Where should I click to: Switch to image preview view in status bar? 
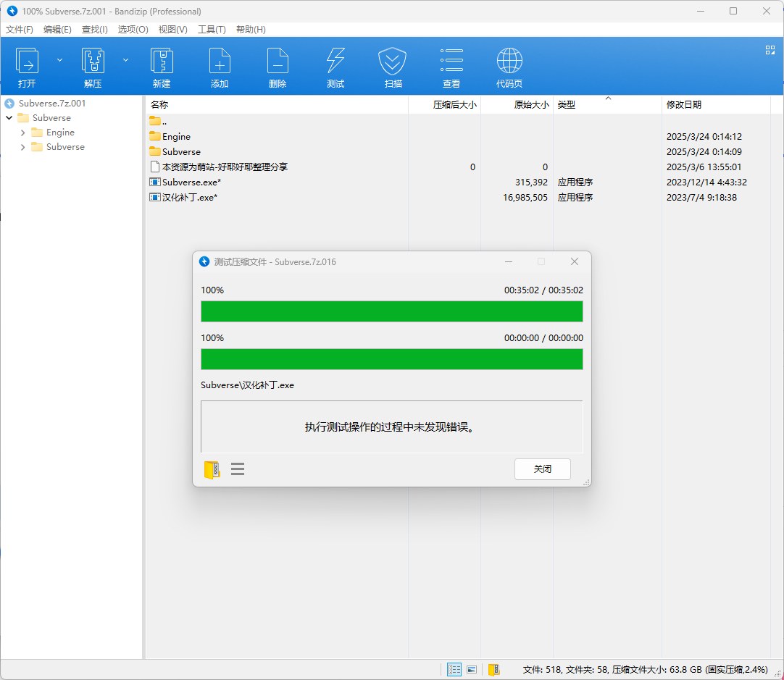(x=472, y=669)
